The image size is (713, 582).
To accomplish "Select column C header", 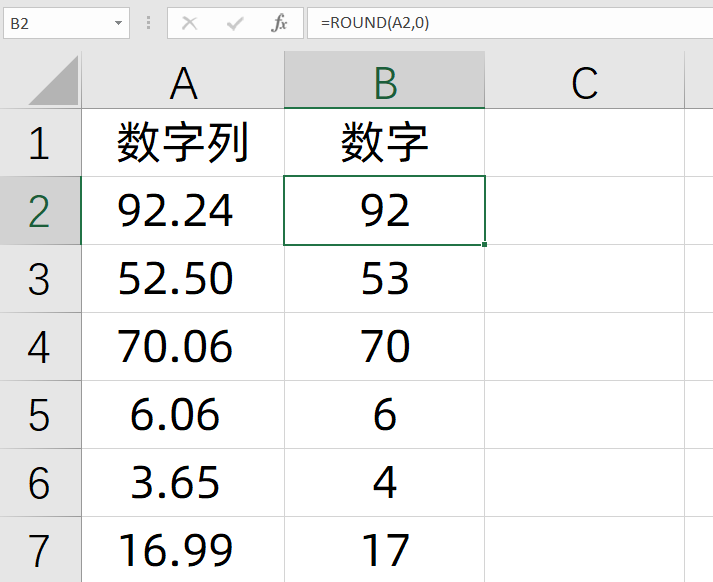I will coord(585,80).
